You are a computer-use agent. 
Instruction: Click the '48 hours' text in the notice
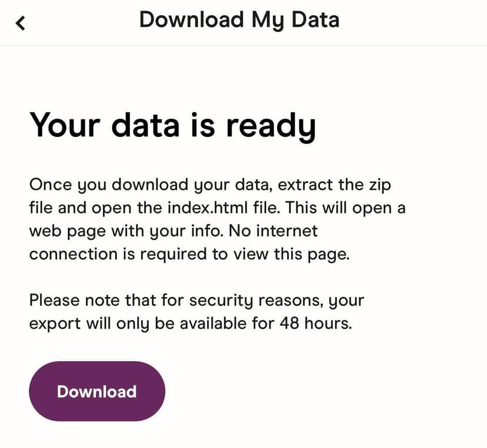pos(316,323)
